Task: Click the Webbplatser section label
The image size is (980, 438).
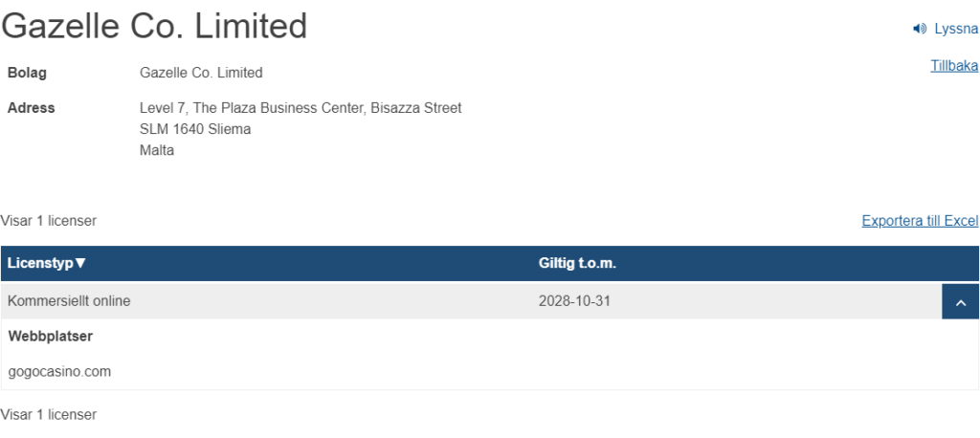Action: pyautogui.click(x=50, y=336)
